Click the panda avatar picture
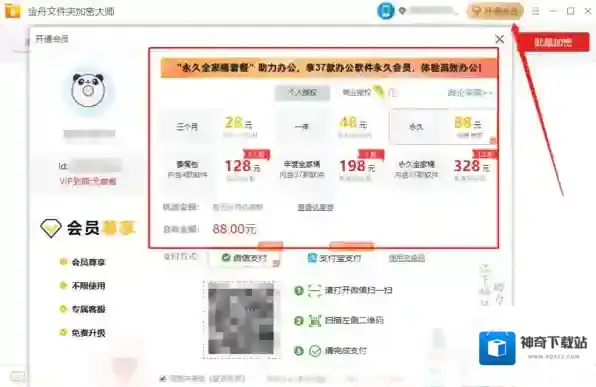The width and height of the screenshot is (596, 387). pos(88,90)
